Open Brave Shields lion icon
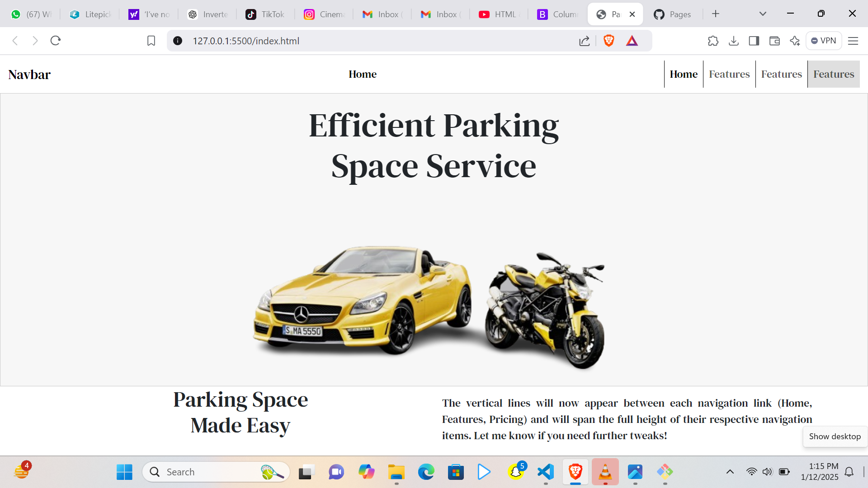This screenshot has height=488, width=868. [x=609, y=41]
